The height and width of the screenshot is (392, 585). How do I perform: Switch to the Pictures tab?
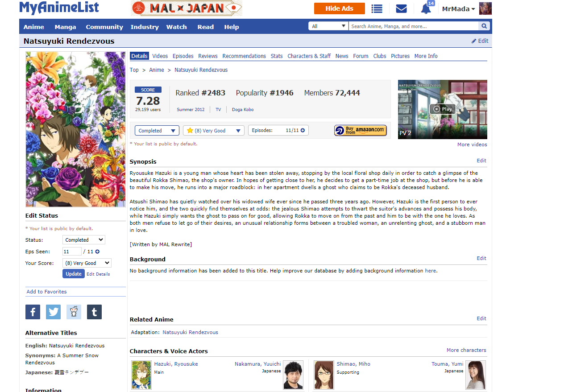coord(400,56)
